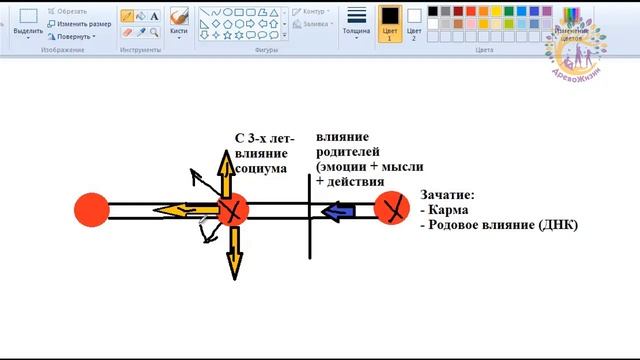Pick the lime color swatch
Screen dimensions: 640x360
click(509, 24)
